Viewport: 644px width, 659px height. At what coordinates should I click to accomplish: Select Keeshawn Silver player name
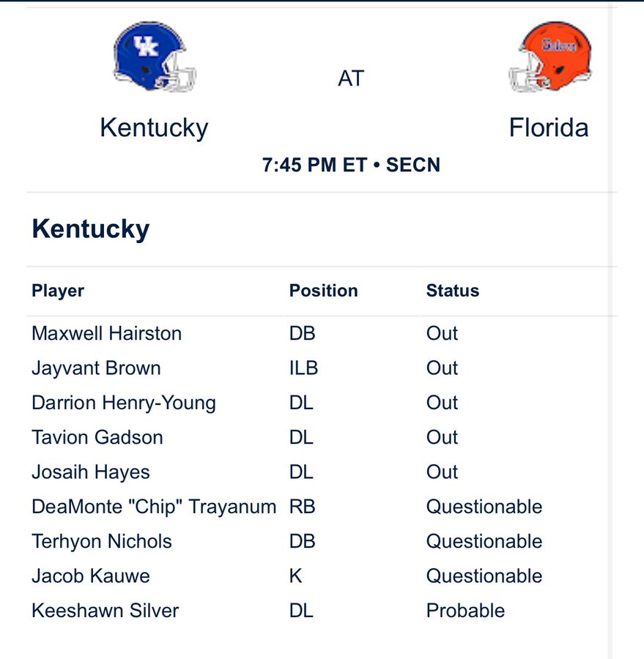pos(106,611)
